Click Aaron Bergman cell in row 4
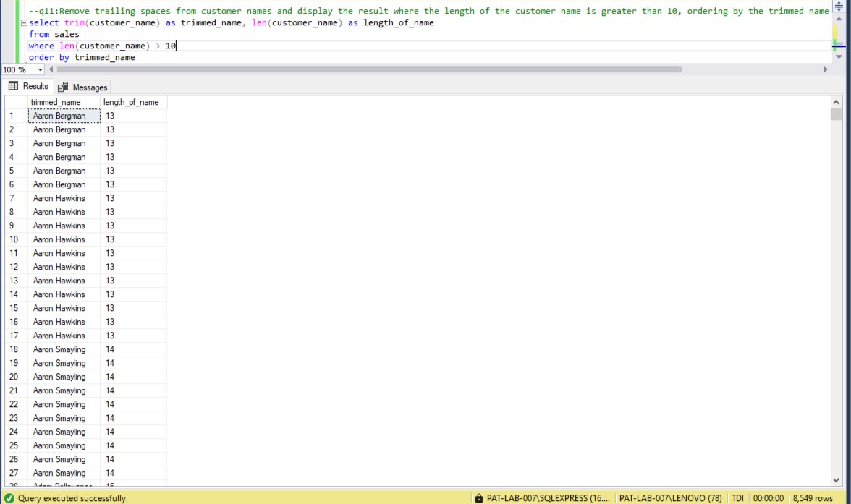 [64, 157]
